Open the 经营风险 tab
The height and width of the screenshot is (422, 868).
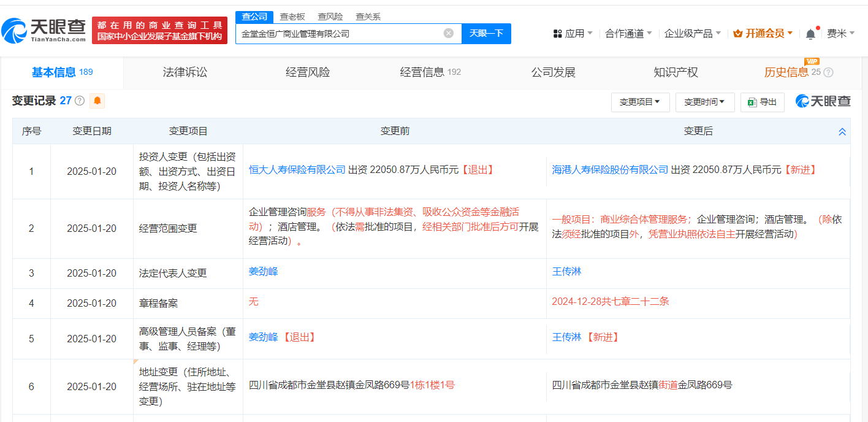pyautogui.click(x=308, y=72)
